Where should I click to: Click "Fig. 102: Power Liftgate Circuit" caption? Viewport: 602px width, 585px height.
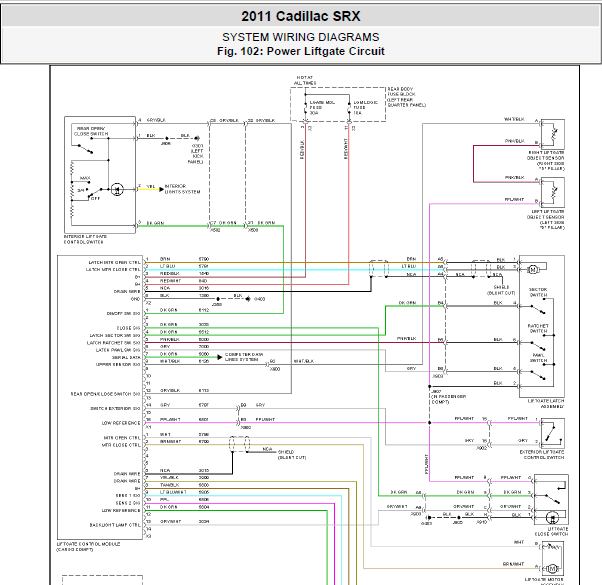point(301,51)
